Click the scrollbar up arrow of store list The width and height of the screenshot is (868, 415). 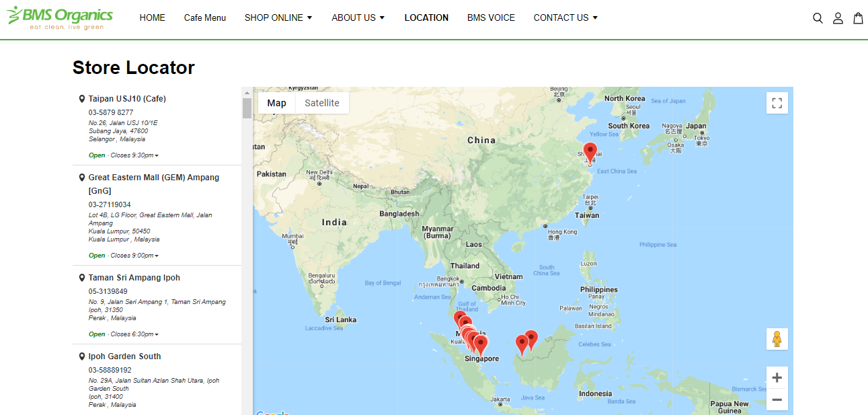click(247, 92)
